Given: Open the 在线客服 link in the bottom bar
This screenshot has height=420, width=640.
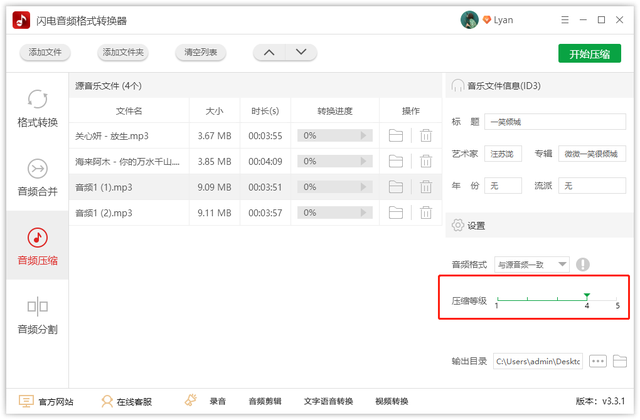Looking at the screenshot, I should pos(126,401).
